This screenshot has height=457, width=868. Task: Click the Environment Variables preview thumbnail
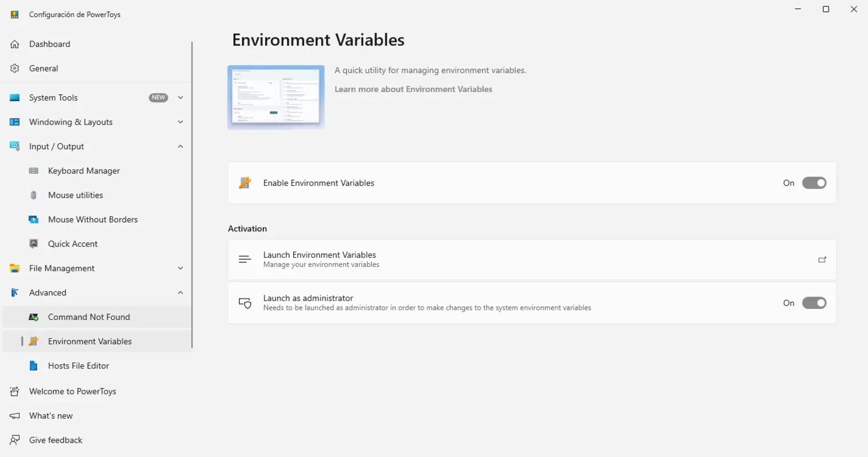coord(276,97)
